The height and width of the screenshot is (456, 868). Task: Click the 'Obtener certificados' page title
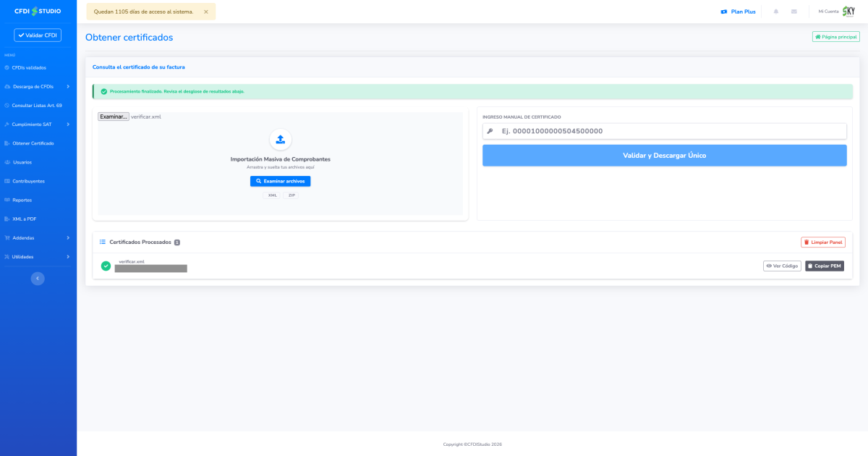[129, 37]
